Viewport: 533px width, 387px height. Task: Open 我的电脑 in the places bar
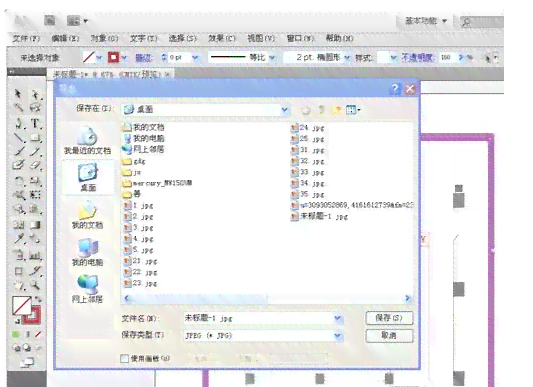click(87, 252)
